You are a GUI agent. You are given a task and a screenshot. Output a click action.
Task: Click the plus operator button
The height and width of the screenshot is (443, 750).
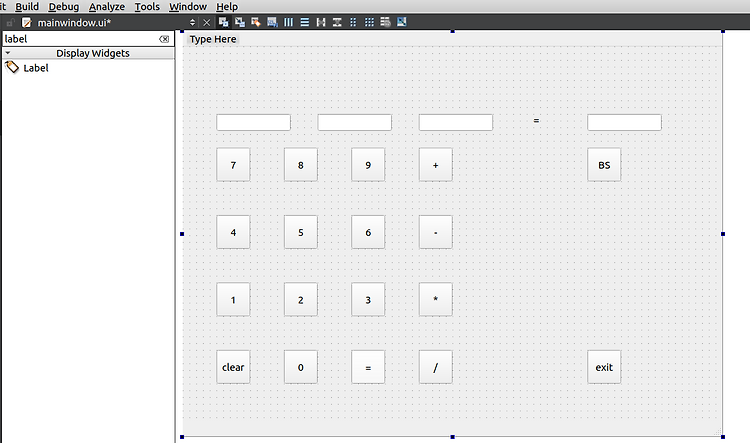click(435, 165)
